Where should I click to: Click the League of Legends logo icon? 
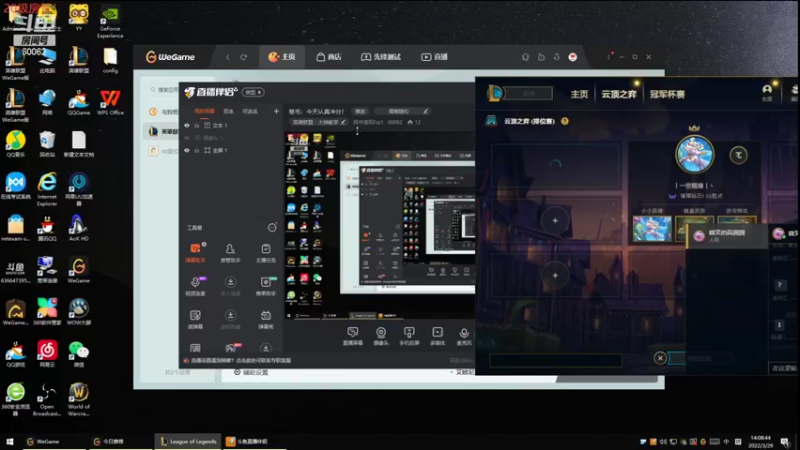point(494,93)
